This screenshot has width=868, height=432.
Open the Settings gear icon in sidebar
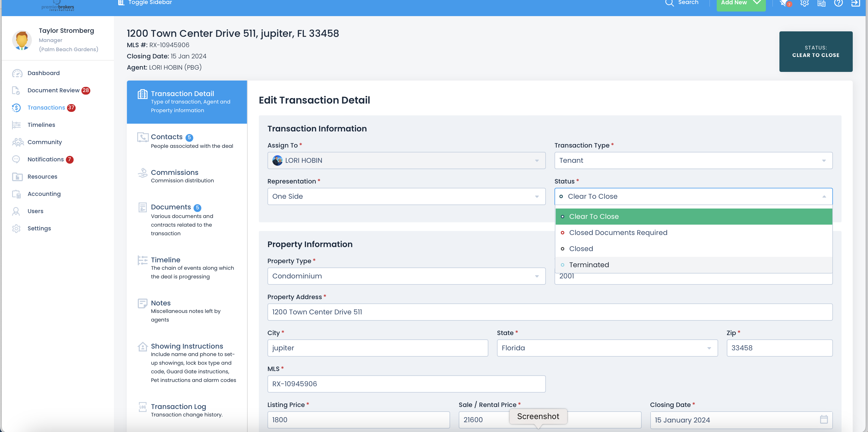(16, 228)
